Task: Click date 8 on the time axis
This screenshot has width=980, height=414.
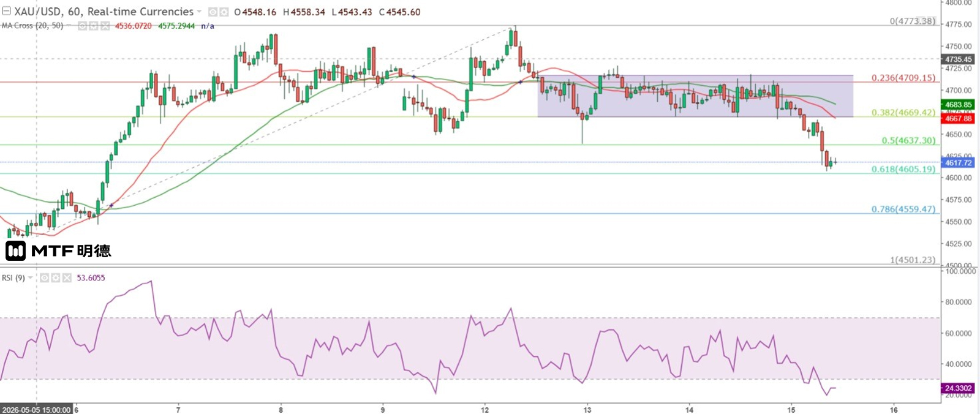Action: pyautogui.click(x=281, y=410)
